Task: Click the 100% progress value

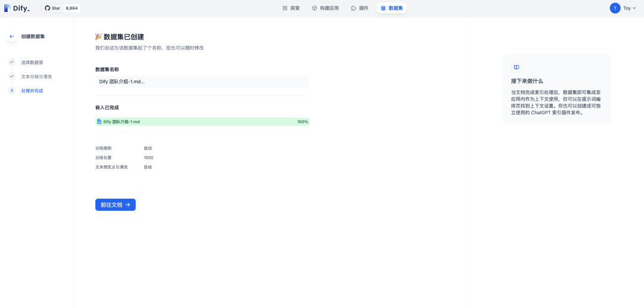Action: 302,122
